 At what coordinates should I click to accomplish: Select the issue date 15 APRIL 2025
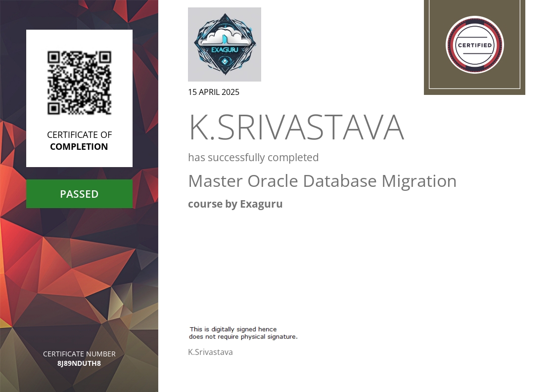[214, 92]
